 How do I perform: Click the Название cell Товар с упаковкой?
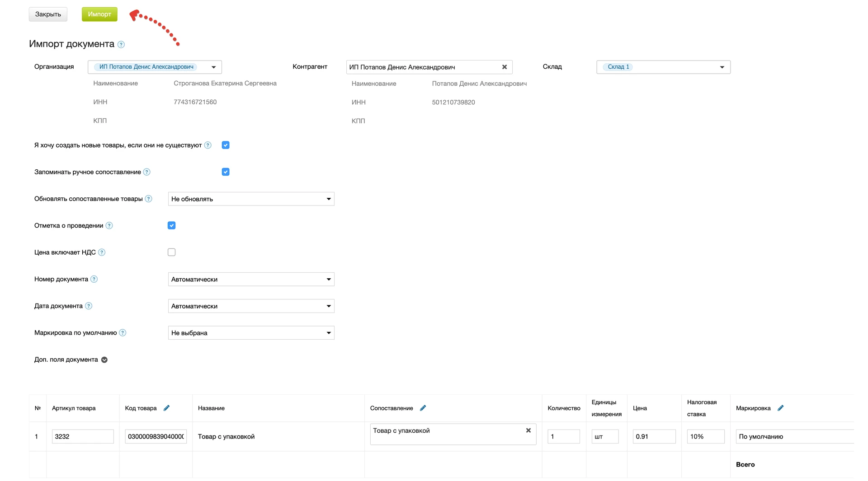pos(226,437)
